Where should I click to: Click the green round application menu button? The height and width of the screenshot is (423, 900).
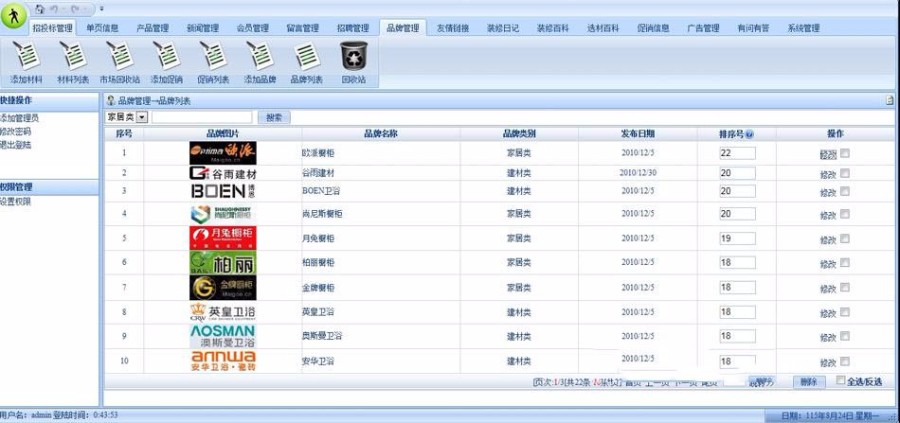pos(13,15)
